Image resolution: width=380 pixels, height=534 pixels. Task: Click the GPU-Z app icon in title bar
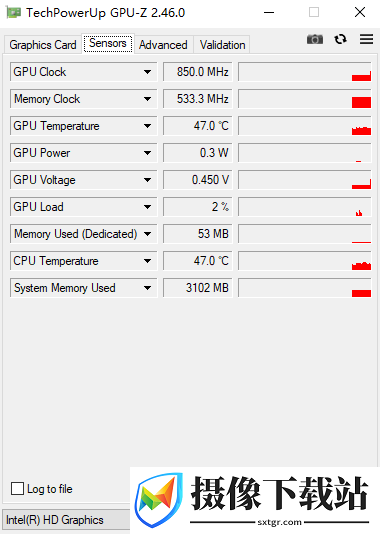pos(13,13)
